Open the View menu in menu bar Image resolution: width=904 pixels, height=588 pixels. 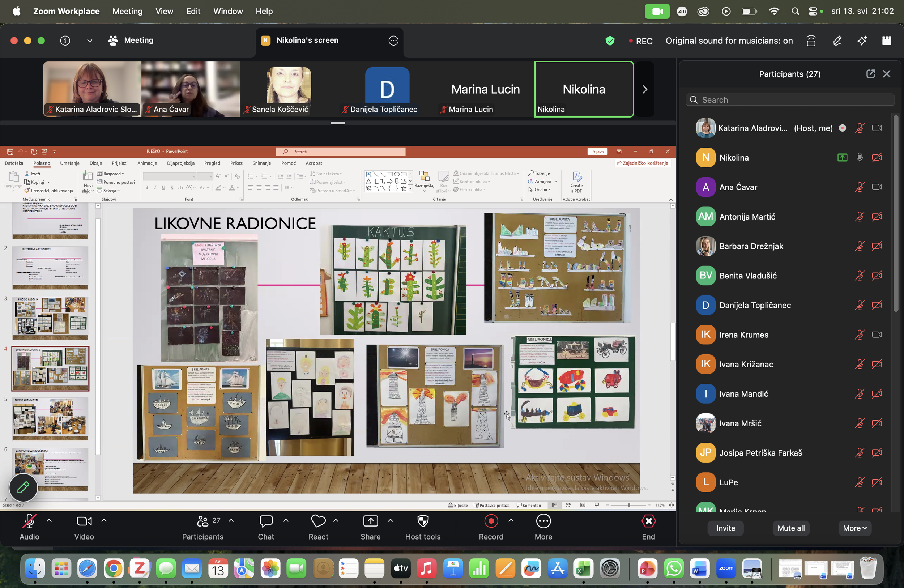(x=164, y=11)
